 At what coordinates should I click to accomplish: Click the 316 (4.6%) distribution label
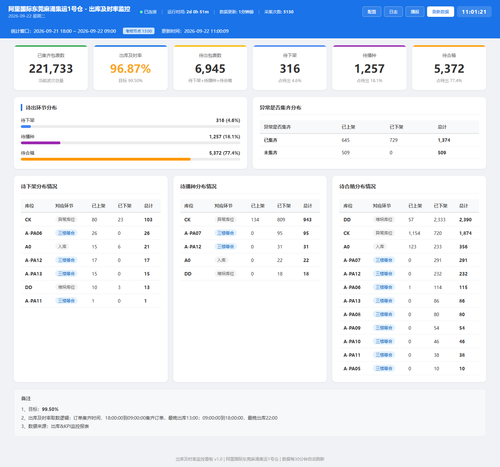pos(228,120)
